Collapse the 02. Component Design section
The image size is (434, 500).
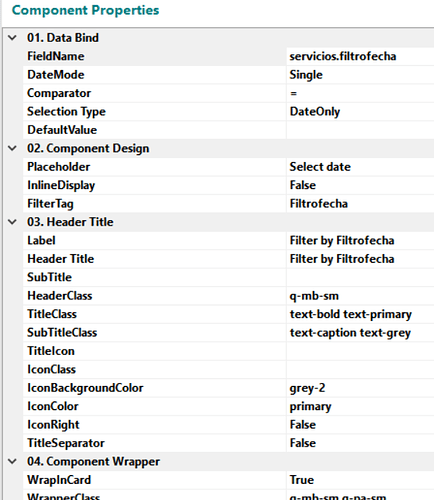coord(12,148)
